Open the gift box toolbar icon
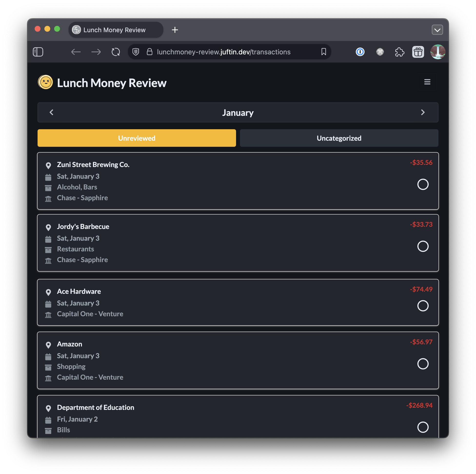Screen dimensions: 476x474 pos(418,52)
